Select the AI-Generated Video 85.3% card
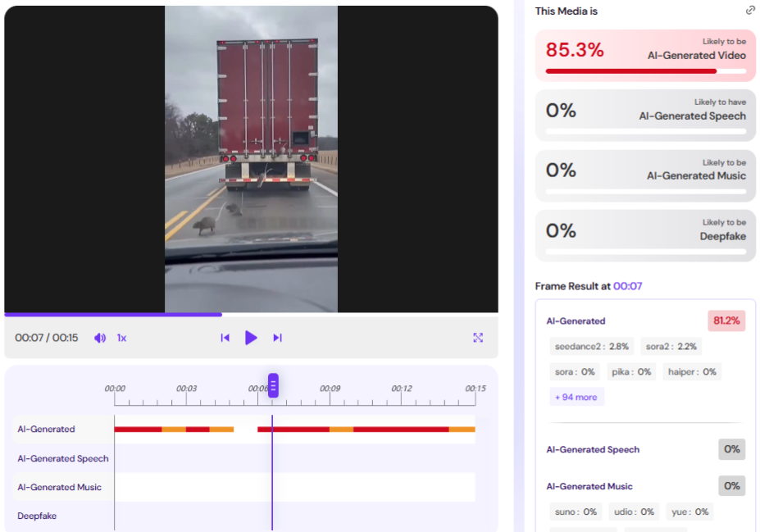760x532 pixels. (x=645, y=55)
